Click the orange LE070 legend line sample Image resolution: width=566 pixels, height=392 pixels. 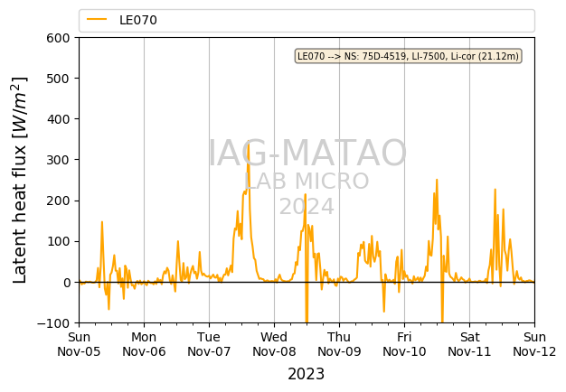coord(97,20)
